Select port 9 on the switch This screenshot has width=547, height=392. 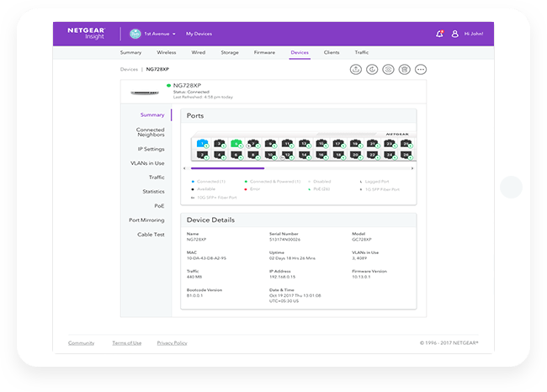[270, 143]
